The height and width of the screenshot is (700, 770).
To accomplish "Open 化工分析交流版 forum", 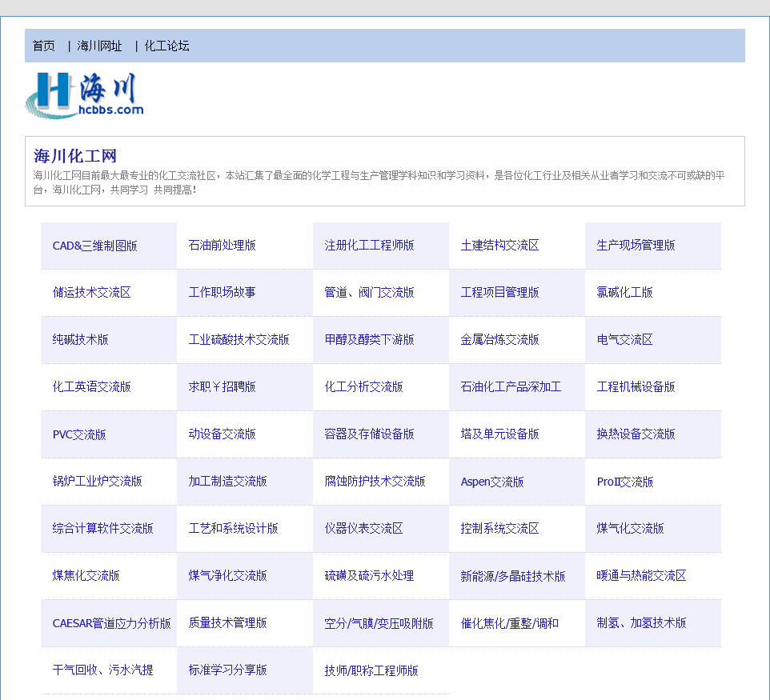I will click(x=363, y=387).
